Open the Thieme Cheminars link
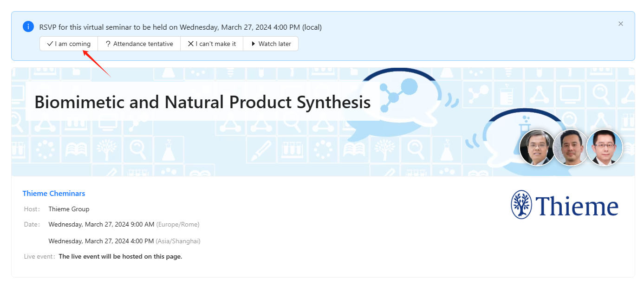This screenshot has width=644, height=286. pos(54,194)
